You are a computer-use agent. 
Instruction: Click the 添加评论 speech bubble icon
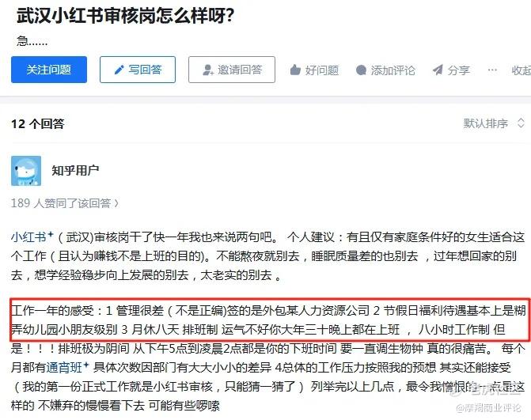click(x=361, y=70)
